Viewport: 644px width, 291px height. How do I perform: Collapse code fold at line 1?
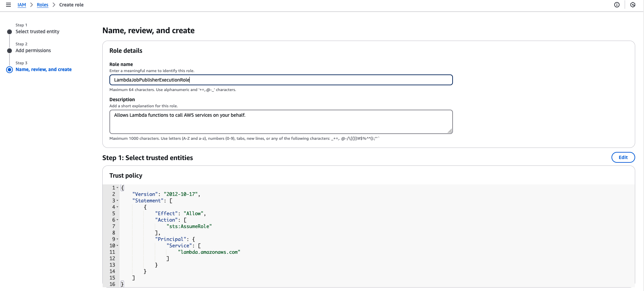click(x=118, y=188)
